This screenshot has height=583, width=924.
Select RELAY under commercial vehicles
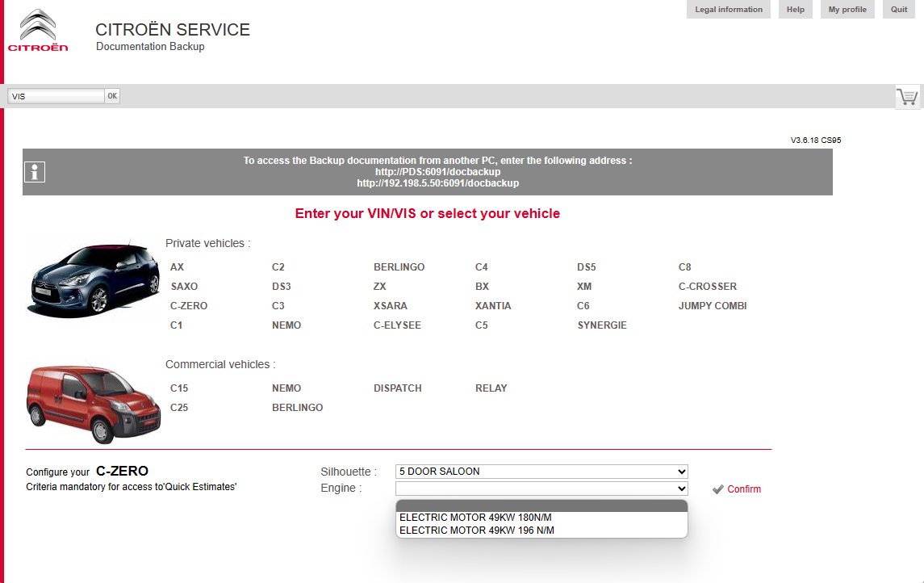click(x=491, y=388)
